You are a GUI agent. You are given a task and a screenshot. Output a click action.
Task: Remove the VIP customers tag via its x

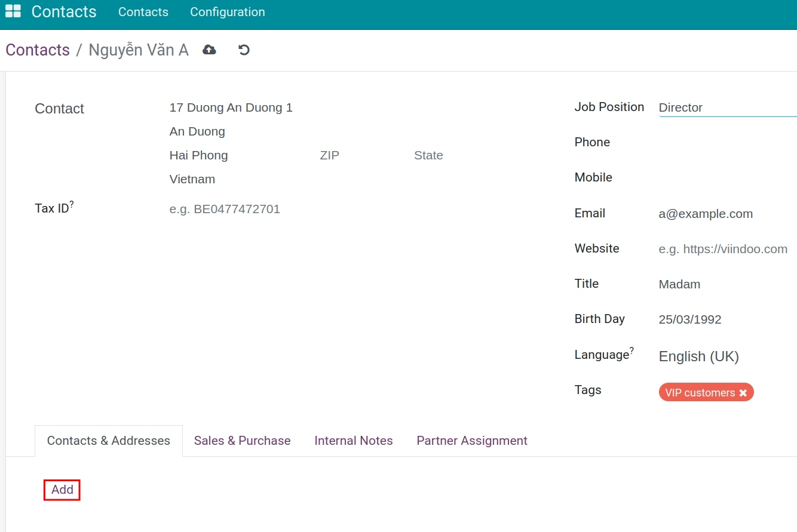click(x=743, y=392)
